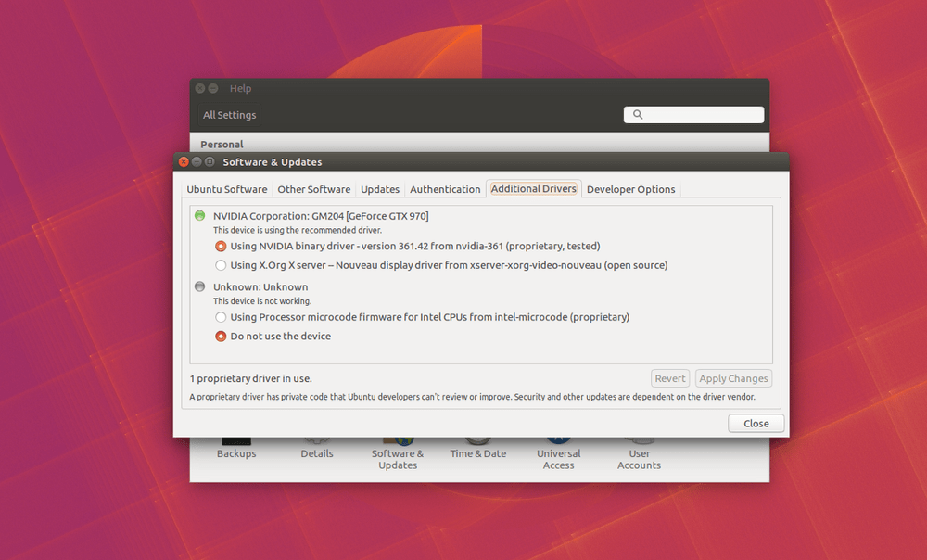Image resolution: width=927 pixels, height=560 pixels.
Task: Switch to the Ubuntu Software tab
Action: [x=227, y=189]
